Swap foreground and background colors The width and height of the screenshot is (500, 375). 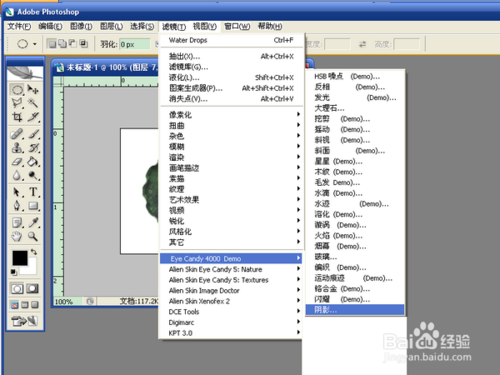34,252
